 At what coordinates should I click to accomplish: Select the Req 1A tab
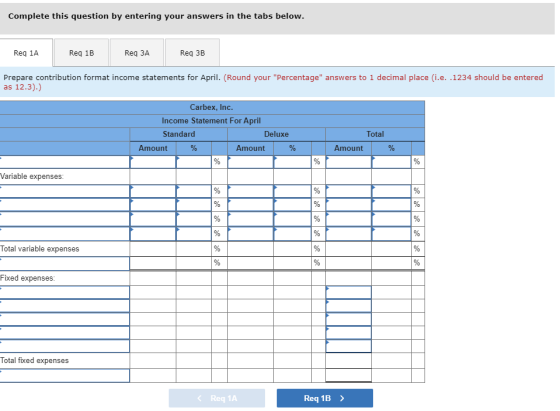click(26, 53)
